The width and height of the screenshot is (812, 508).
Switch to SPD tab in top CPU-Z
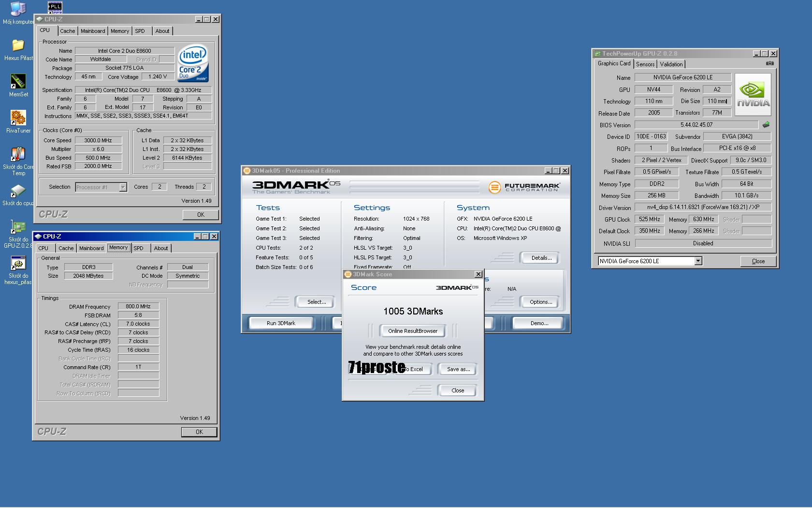pyautogui.click(x=140, y=31)
